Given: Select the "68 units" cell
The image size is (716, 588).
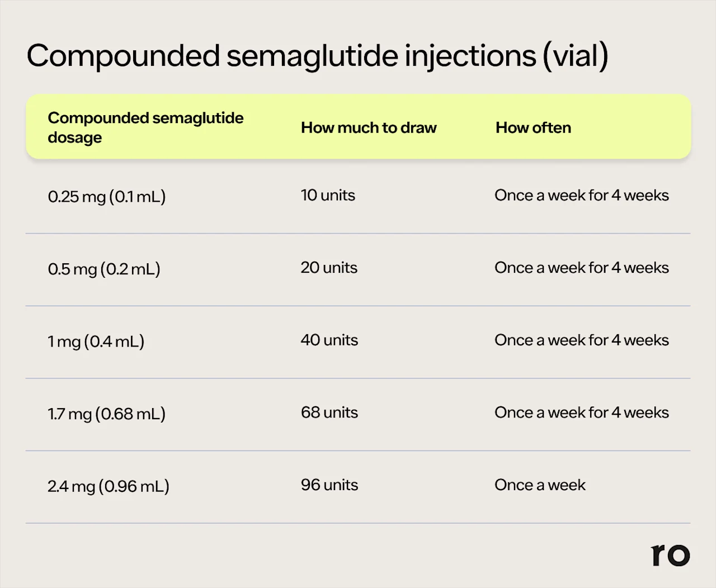Looking at the screenshot, I should click(x=329, y=412).
